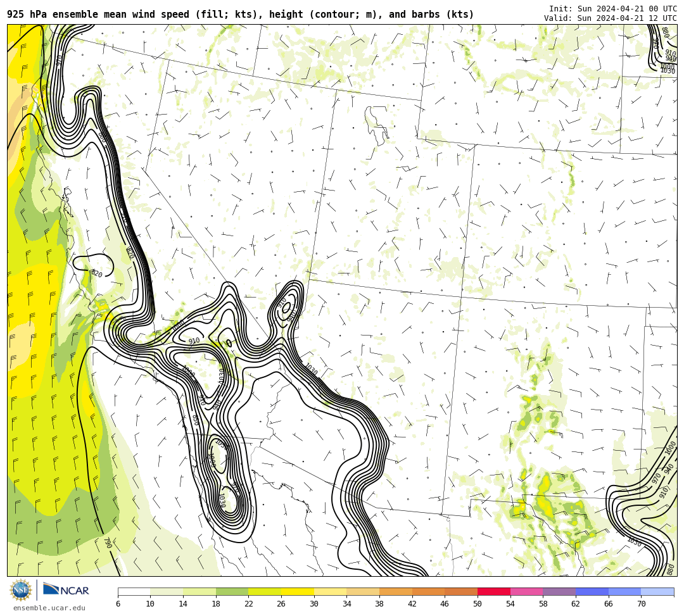The height and width of the screenshot is (616, 684).
Task: Open the ensemble.ucar.edu site text
Action: click(x=49, y=608)
